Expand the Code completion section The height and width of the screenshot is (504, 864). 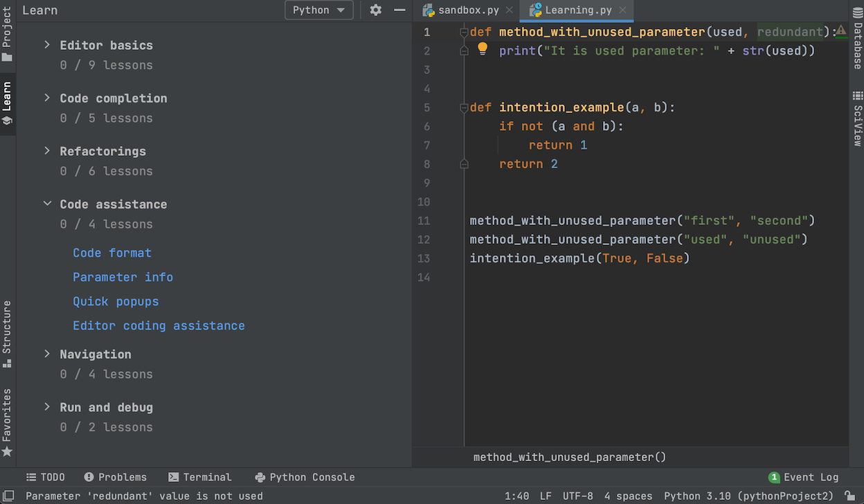pos(47,98)
